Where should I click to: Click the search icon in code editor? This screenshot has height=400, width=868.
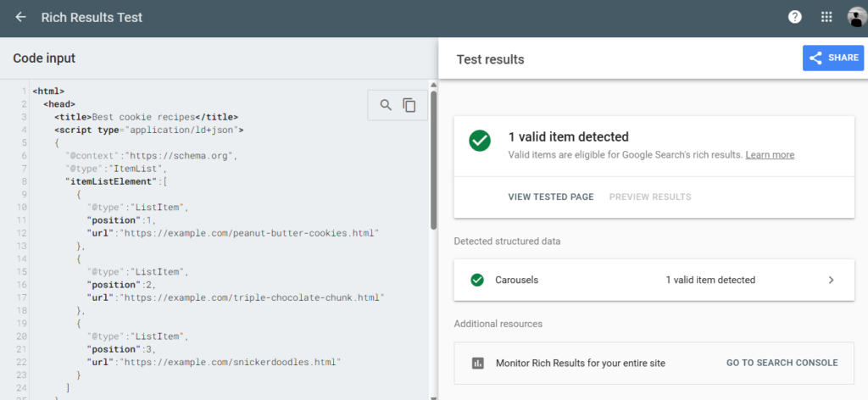(386, 105)
